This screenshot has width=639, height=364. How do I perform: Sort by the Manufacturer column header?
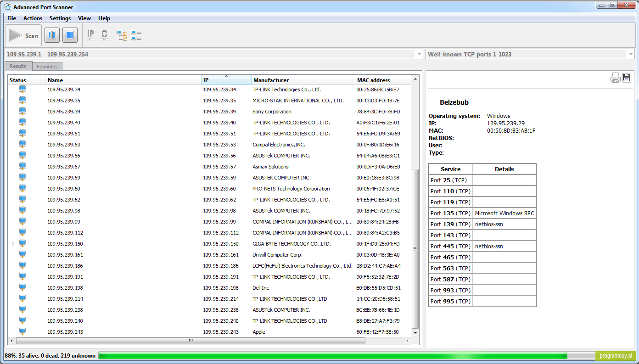(303, 80)
